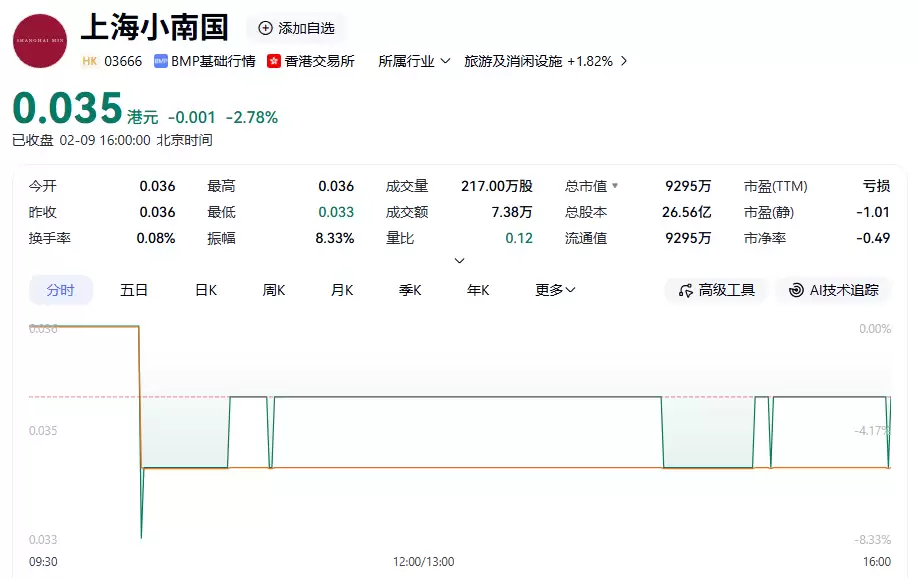The image size is (918, 578).
Task: Click the 上海小南国 company logo
Action: tap(38, 40)
